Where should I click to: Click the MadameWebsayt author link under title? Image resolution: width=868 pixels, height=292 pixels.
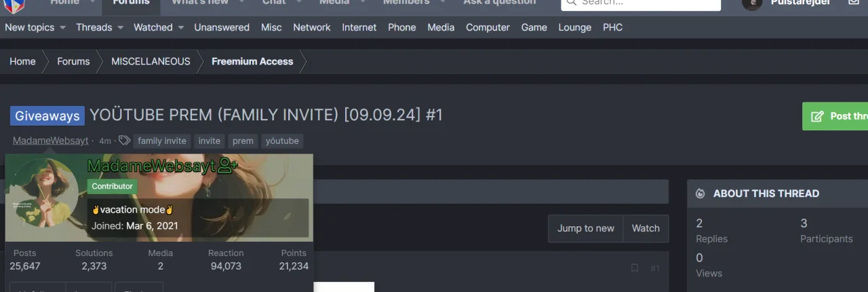click(x=50, y=141)
